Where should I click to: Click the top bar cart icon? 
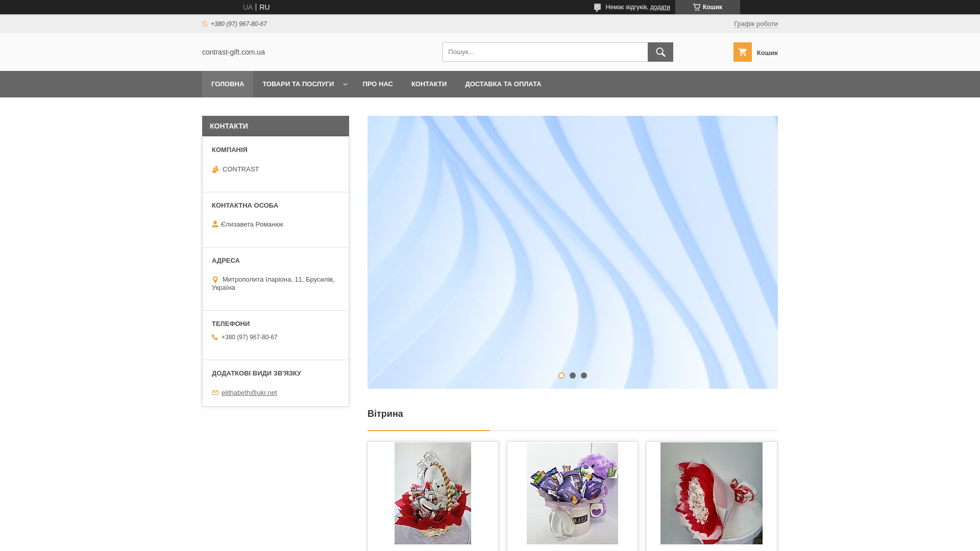[696, 7]
